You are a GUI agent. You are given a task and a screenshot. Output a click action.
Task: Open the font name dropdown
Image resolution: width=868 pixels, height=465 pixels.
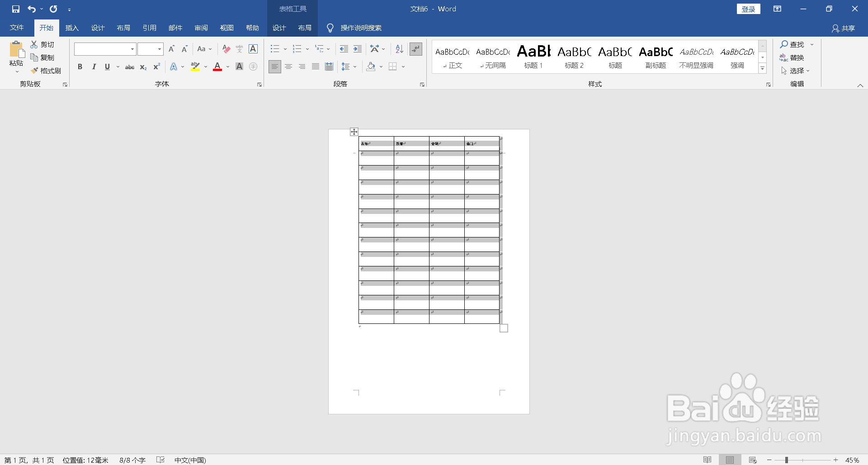click(132, 49)
